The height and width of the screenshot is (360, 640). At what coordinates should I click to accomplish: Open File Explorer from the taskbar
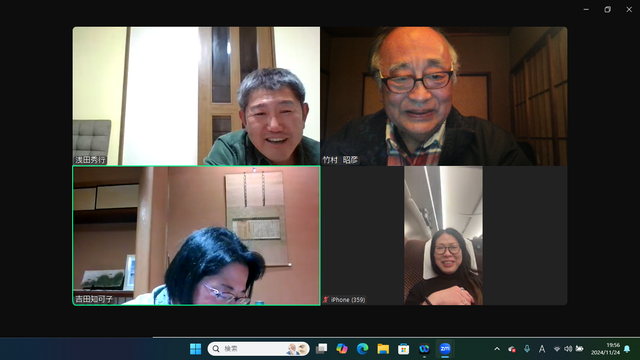383,349
